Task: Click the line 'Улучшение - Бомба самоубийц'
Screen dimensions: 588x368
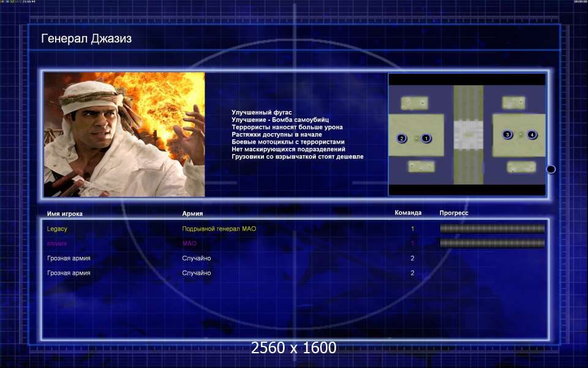Action: click(280, 120)
